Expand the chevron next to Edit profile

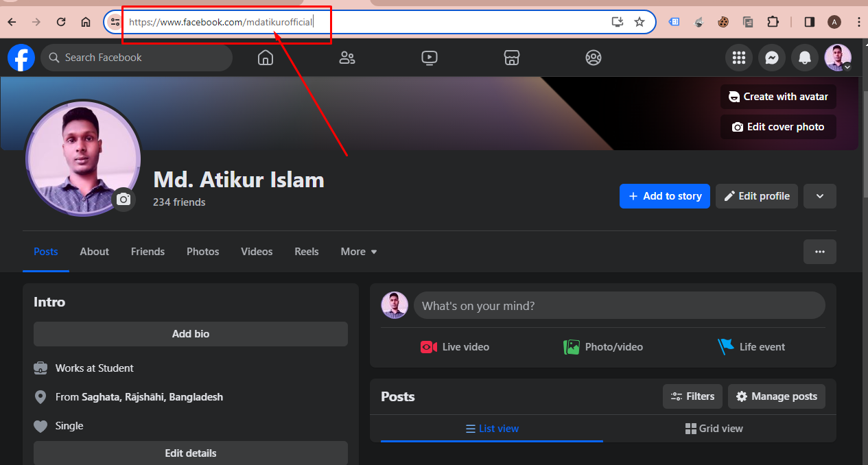pyautogui.click(x=820, y=196)
